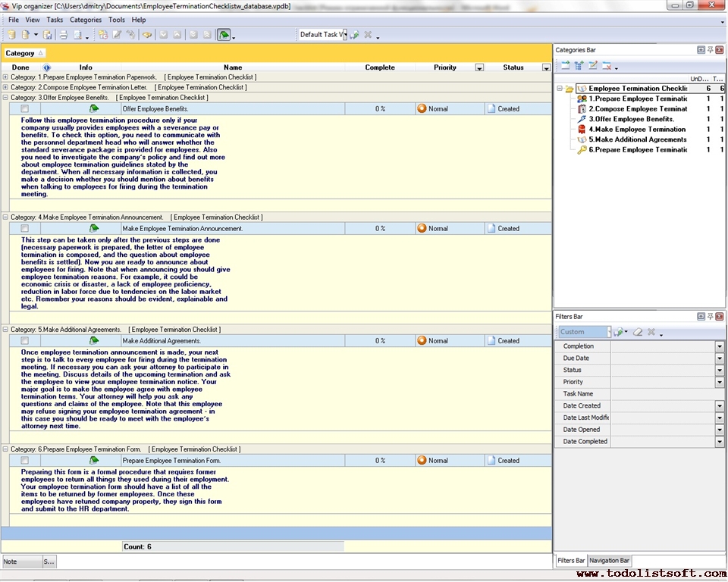Check Done box for Offer Employee Benefits
This screenshot has width=728, height=582.
(25, 109)
